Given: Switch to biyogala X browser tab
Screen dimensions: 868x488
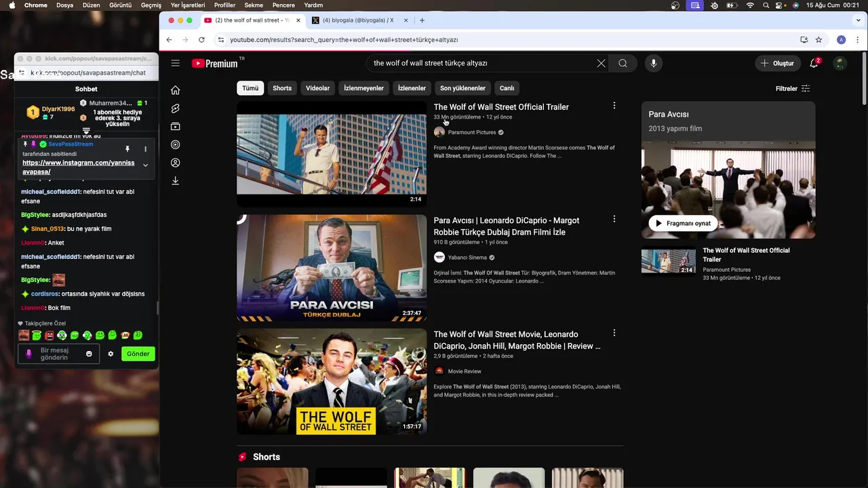Looking at the screenshot, I should [358, 20].
